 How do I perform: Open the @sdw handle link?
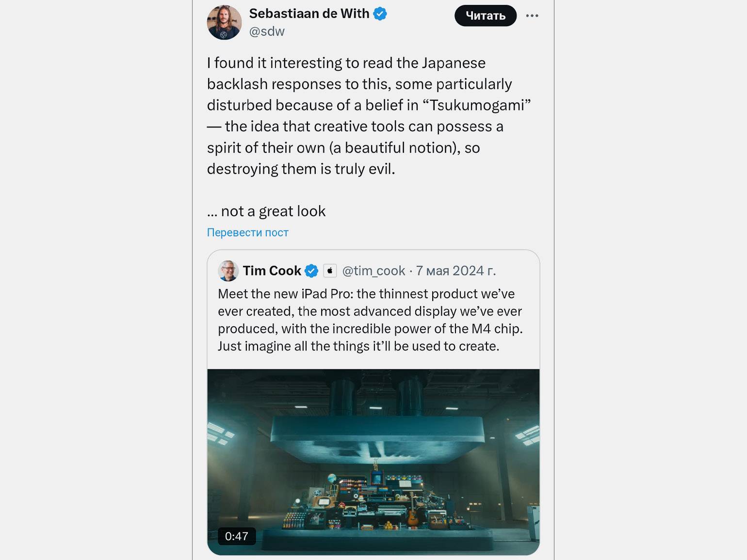(267, 32)
